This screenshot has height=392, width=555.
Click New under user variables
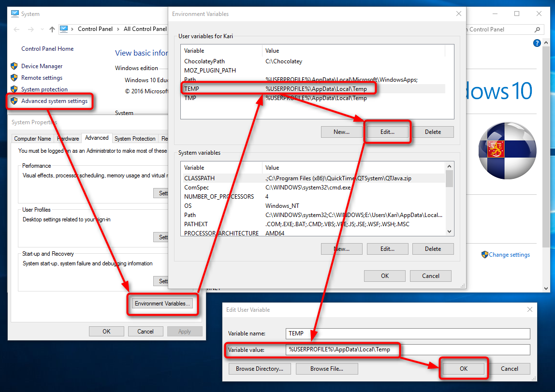point(342,132)
